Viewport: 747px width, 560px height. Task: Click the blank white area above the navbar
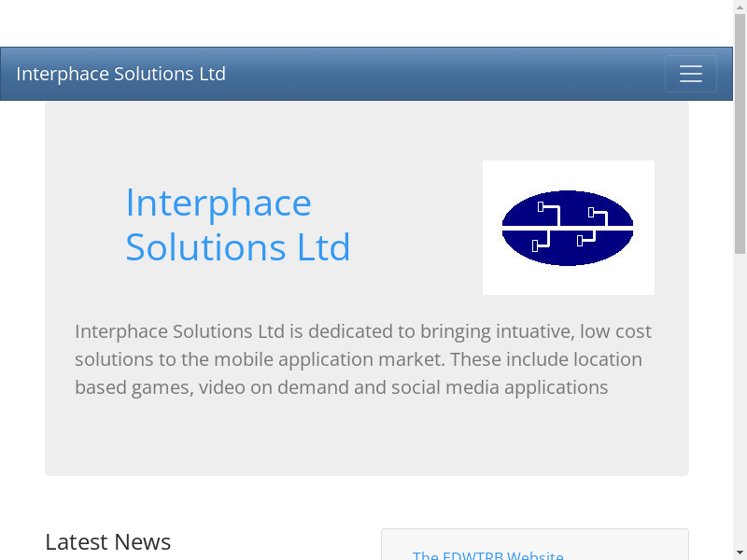(x=373, y=23)
